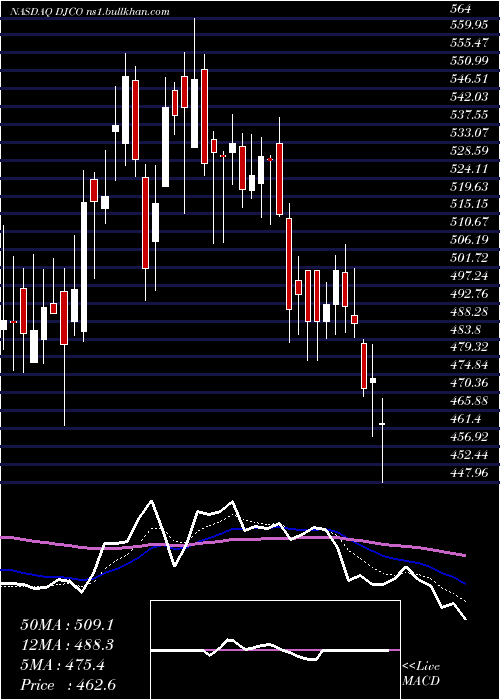Select the 470.36 price axis label
This screenshot has height=700, width=500.
[x=469, y=383]
